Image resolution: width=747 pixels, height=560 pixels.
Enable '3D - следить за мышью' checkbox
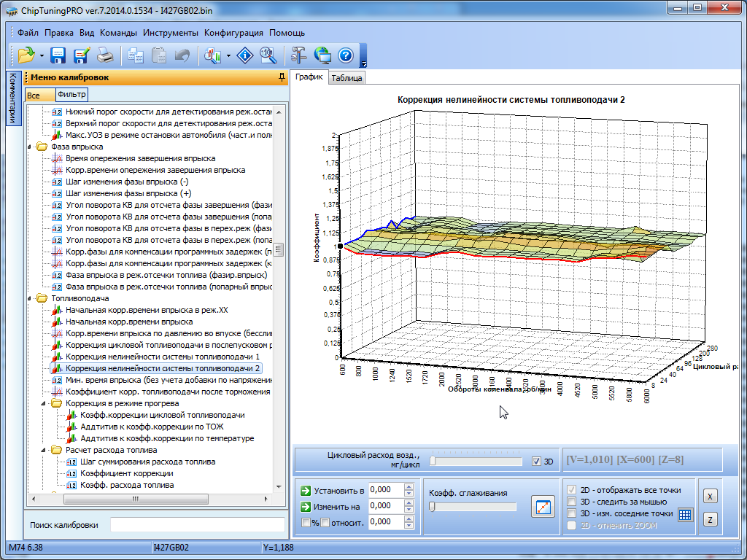[573, 502]
